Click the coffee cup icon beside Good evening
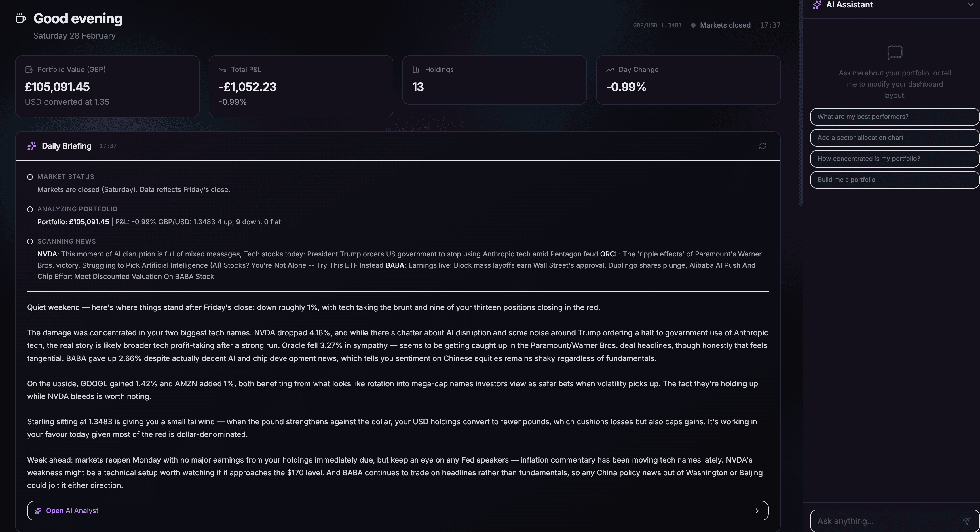Screen dimensions: 980x532 coord(20,18)
